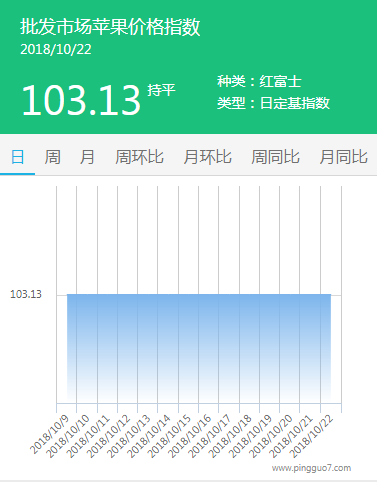The image size is (377, 482).
Task: Click the x-axis label 2018/10/12
Action: tap(108, 436)
